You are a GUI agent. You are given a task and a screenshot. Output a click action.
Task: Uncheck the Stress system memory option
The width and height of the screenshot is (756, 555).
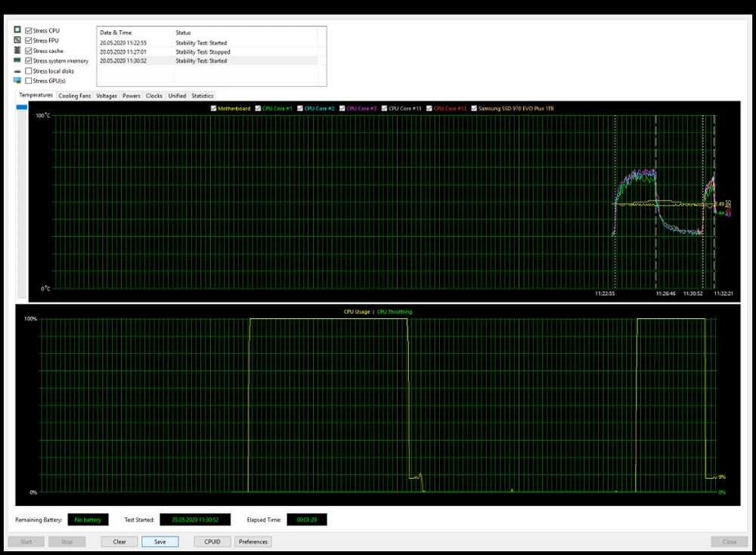pos(29,60)
